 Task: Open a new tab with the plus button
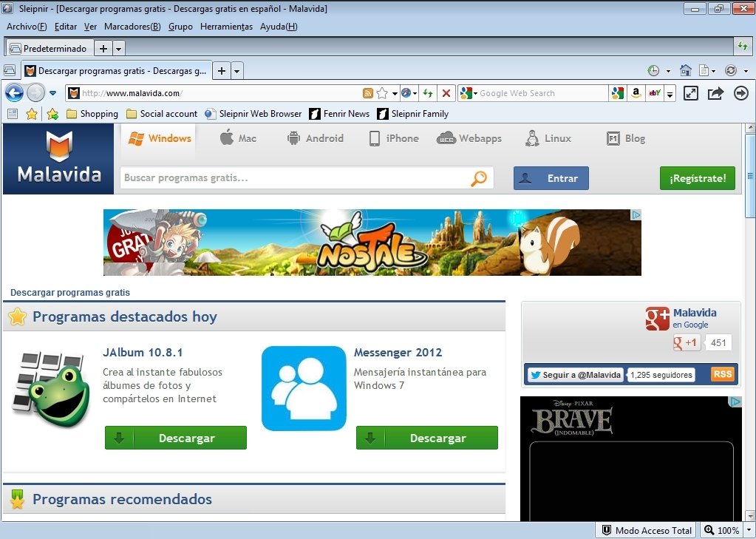[221, 71]
